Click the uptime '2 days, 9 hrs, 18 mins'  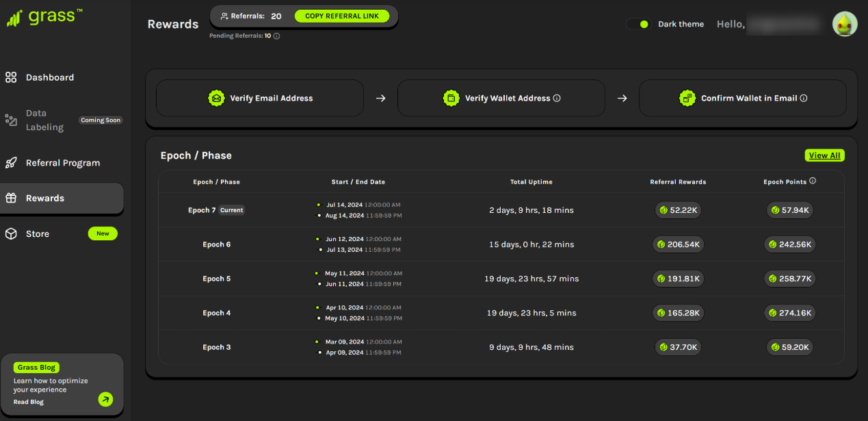(x=531, y=210)
